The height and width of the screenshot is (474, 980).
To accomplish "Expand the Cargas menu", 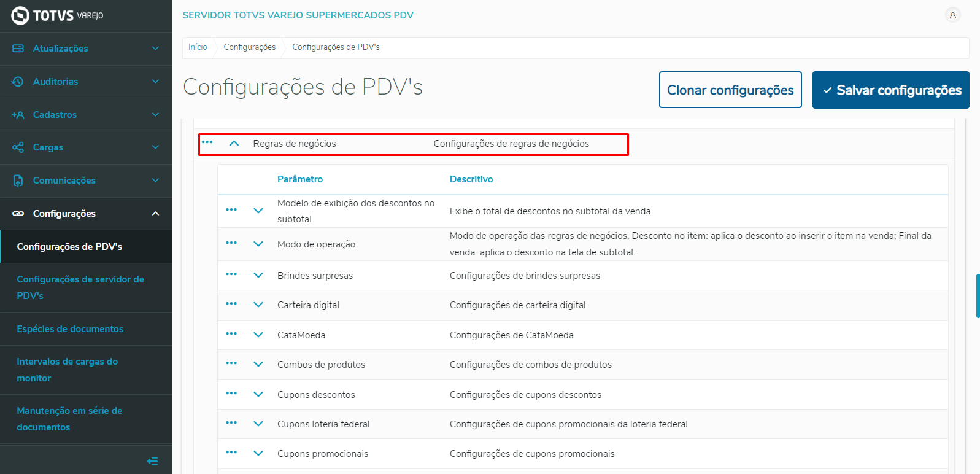I will (155, 147).
